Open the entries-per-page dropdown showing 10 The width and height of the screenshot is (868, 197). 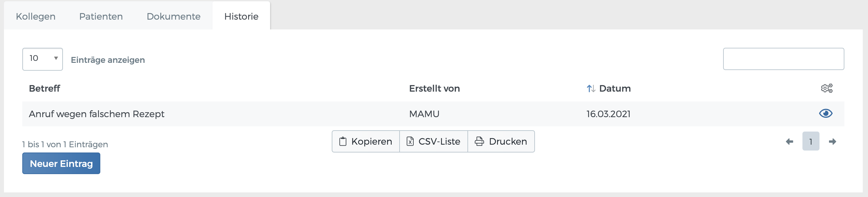coord(42,59)
